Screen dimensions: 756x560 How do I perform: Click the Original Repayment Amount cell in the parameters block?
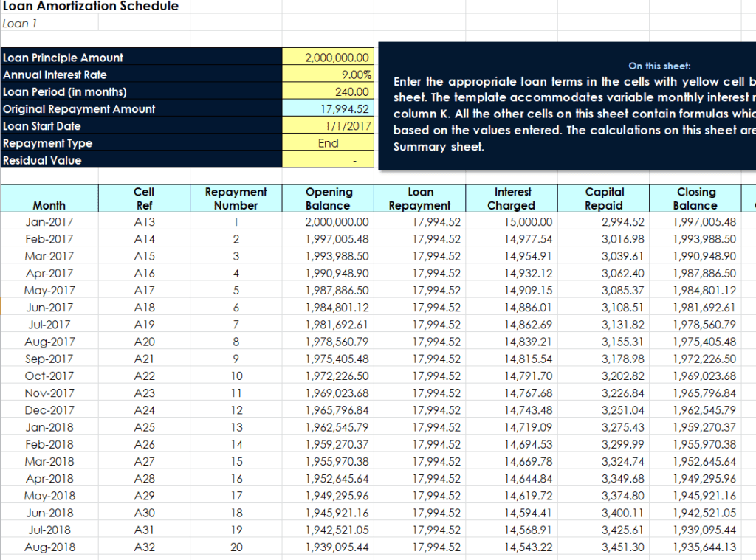(x=328, y=109)
